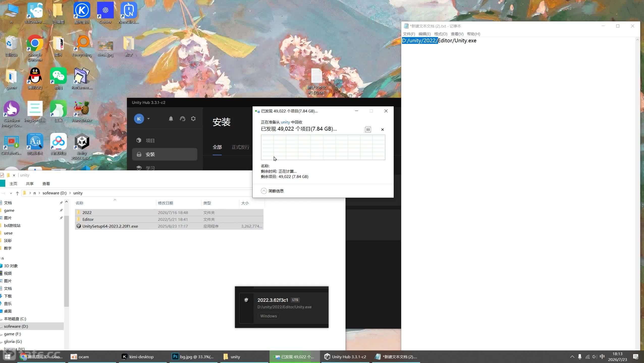Open Unity Hub support headset icon
The image size is (644, 363).
[x=182, y=119]
